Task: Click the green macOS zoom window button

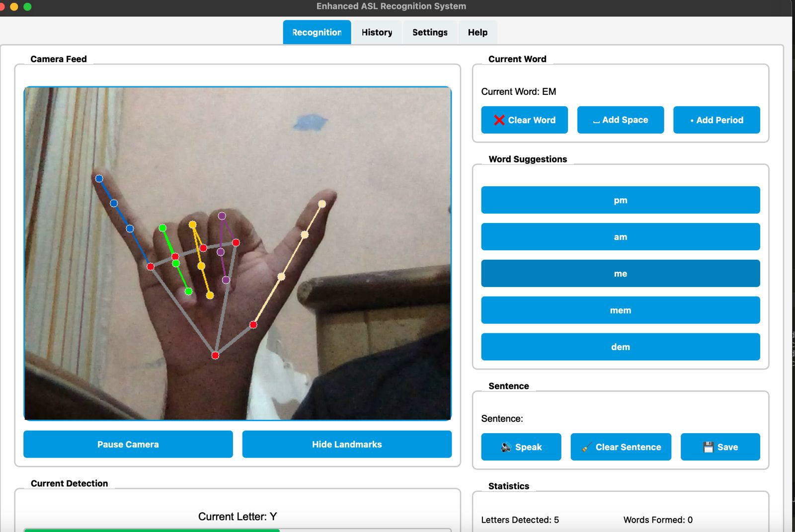Action: click(27, 6)
